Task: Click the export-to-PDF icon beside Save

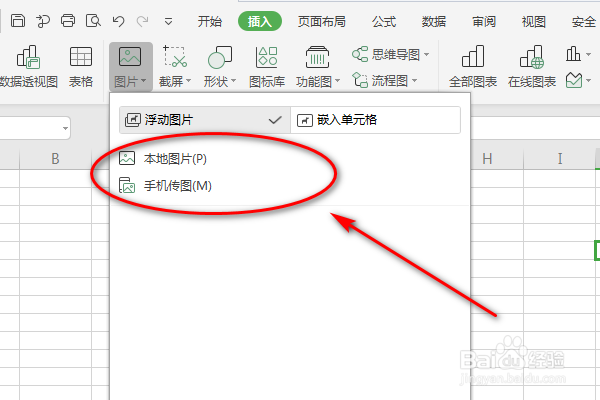Action: tap(43, 21)
